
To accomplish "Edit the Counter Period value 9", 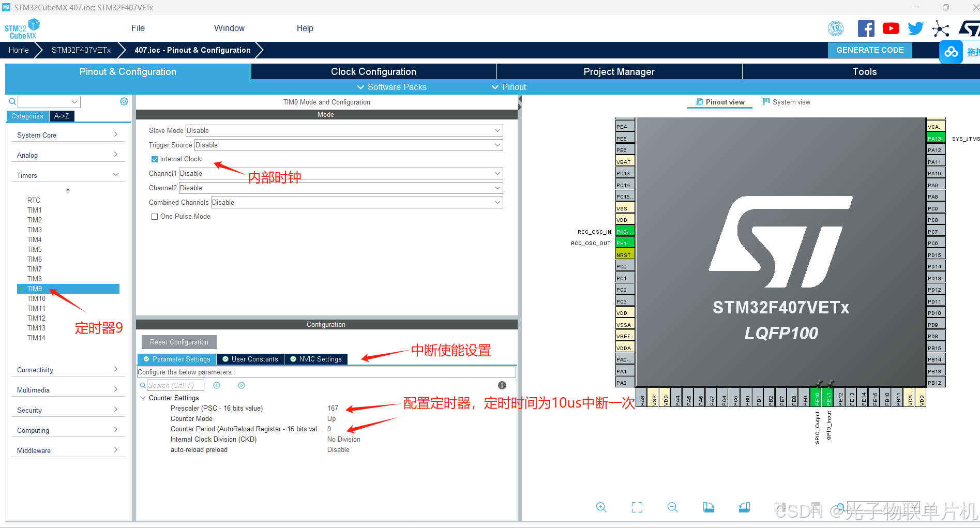I will [x=329, y=429].
